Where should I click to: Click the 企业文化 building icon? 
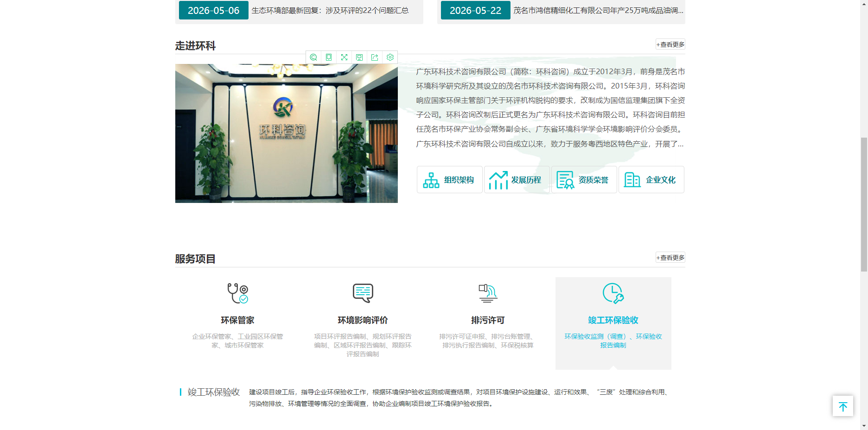click(x=632, y=180)
